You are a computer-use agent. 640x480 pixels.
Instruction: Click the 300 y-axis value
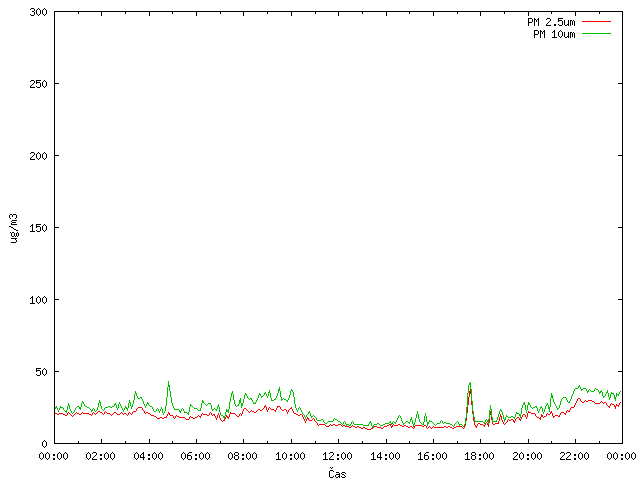point(38,12)
